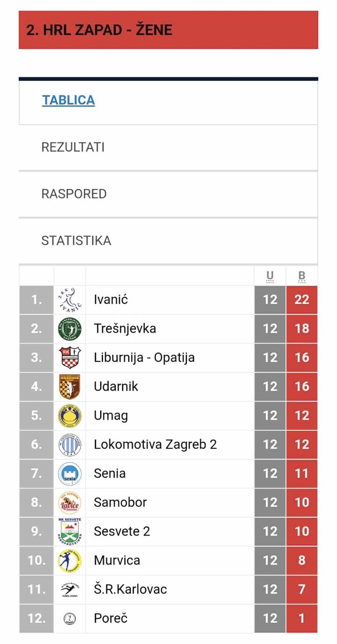Screen dimensions: 337x644
Task: Click the Poreč team logo
Action: [x=70, y=619]
